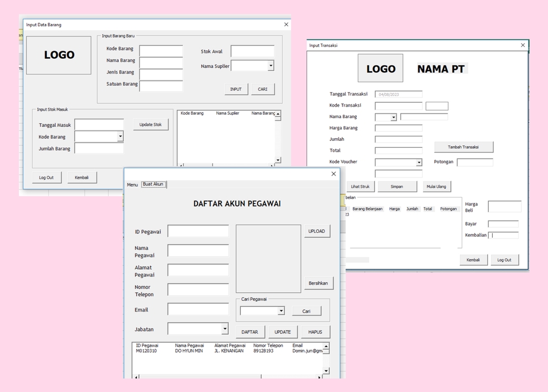Click the Simpan button
Screen dimensions: 548x392
(x=397, y=187)
